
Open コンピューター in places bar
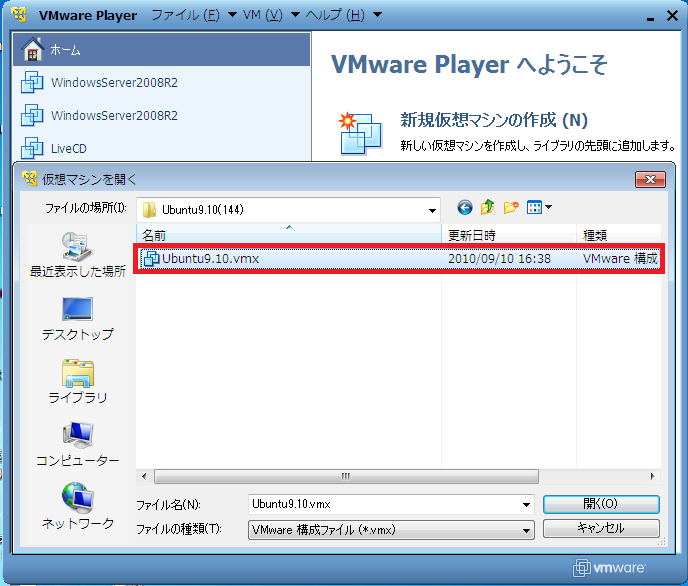78,445
